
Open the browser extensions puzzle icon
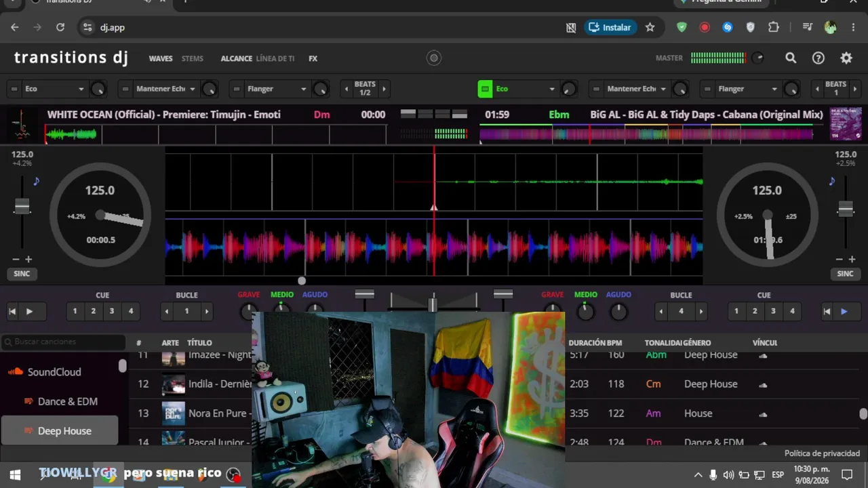[774, 27]
